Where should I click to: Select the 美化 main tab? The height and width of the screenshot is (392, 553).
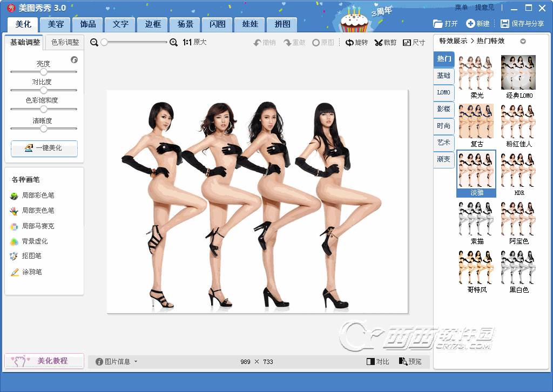pyautogui.click(x=23, y=24)
